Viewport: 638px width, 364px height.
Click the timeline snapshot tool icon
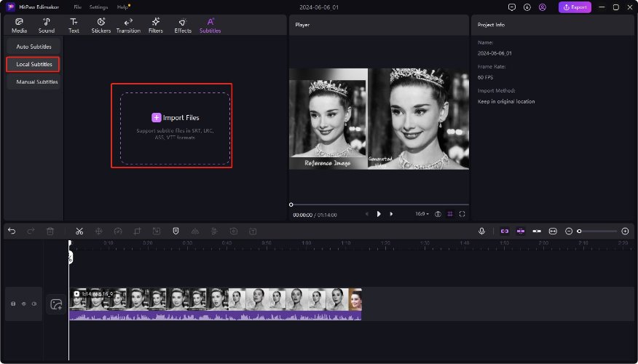click(x=234, y=231)
